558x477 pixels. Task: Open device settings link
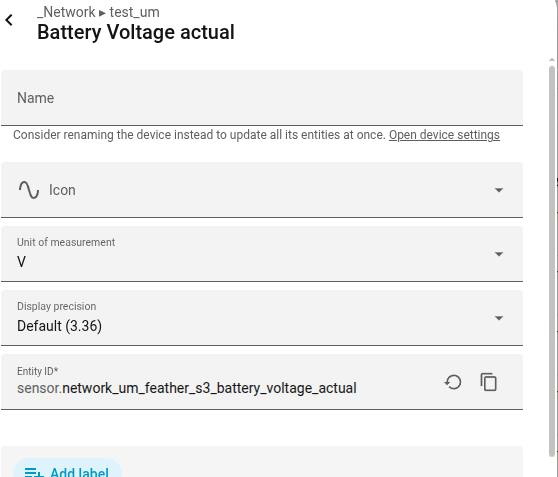tap(444, 135)
